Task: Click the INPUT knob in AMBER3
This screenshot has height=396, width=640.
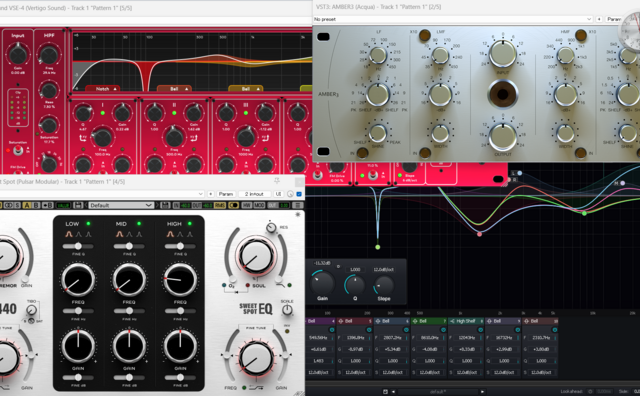Action: tap(503, 53)
